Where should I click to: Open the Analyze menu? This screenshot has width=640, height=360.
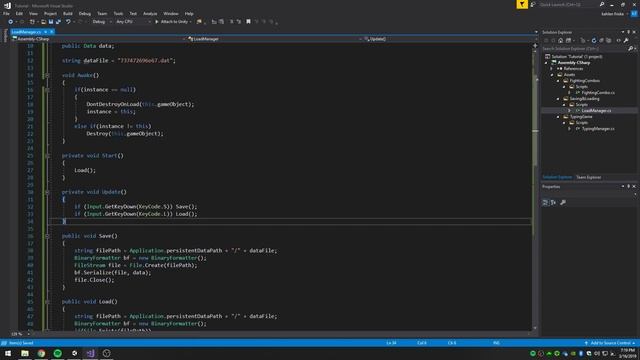point(150,13)
